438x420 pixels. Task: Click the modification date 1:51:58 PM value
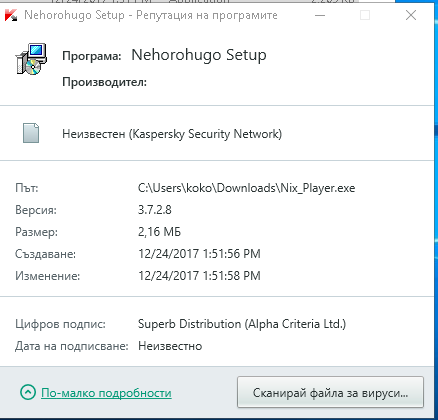[x=199, y=276]
